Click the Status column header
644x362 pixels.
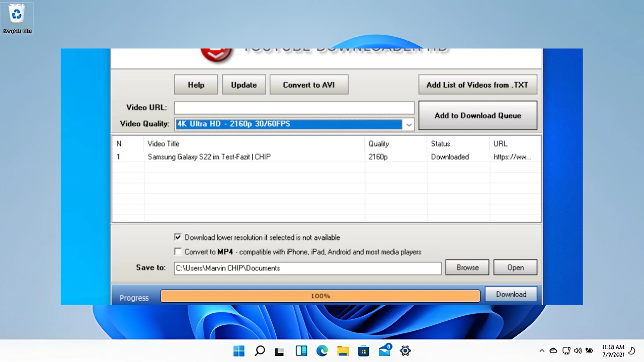point(458,144)
